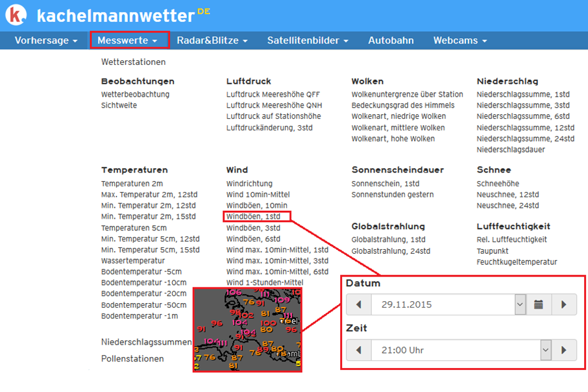Open Pollenstationen
The image size is (588, 392).
coord(132,359)
